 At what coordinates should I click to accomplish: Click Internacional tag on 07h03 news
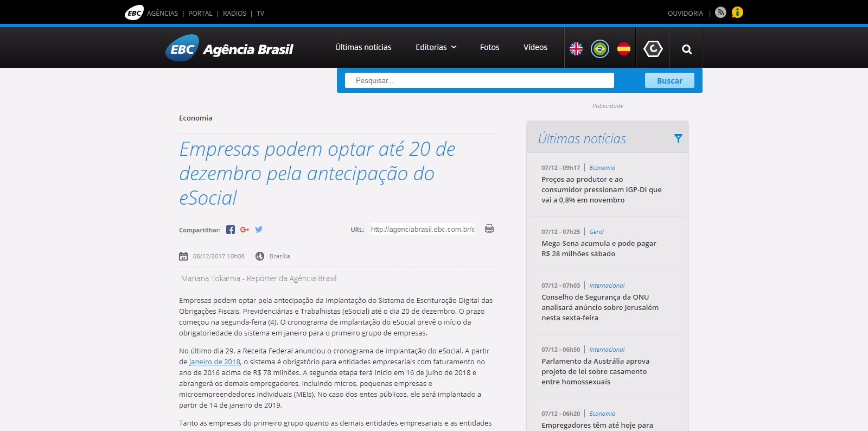pos(607,286)
